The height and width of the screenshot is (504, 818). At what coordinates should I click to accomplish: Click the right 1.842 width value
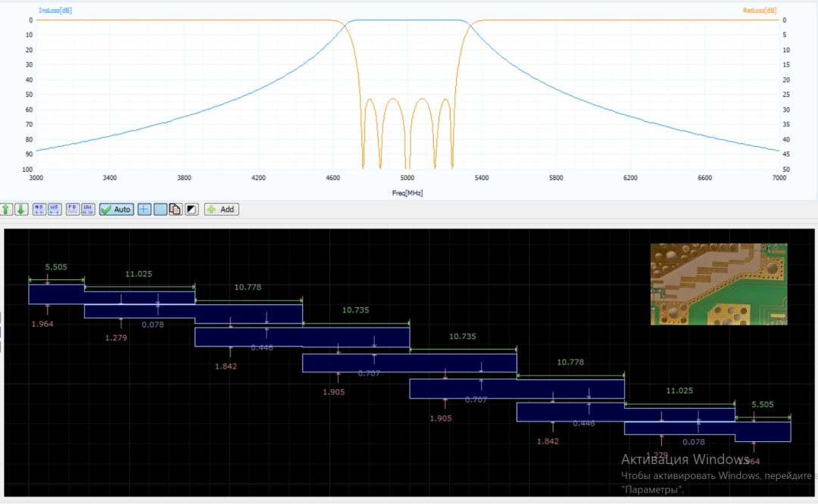pos(548,441)
